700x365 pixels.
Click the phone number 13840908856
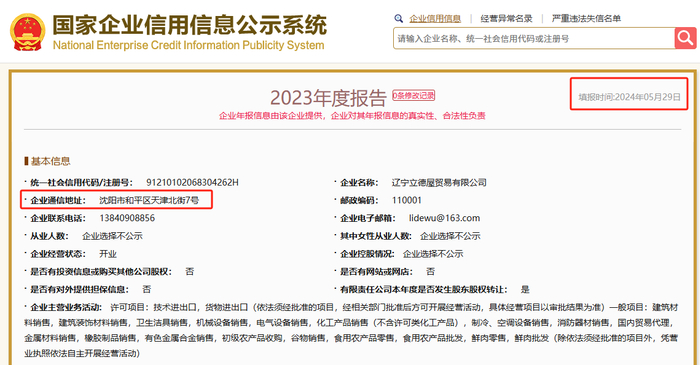pos(127,218)
